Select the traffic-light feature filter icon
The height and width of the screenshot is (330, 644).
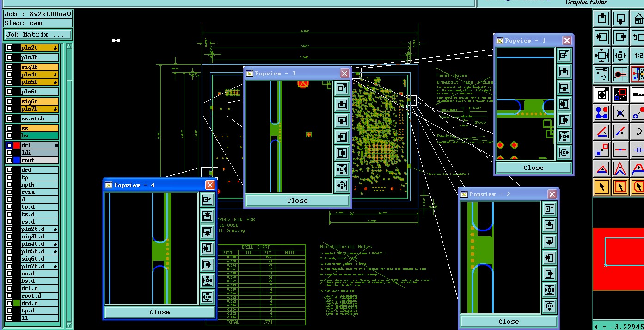[x=638, y=74]
